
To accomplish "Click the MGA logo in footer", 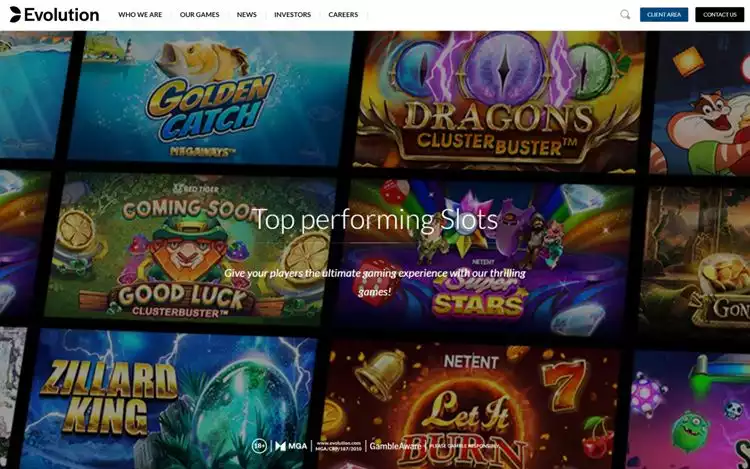I will pos(291,446).
